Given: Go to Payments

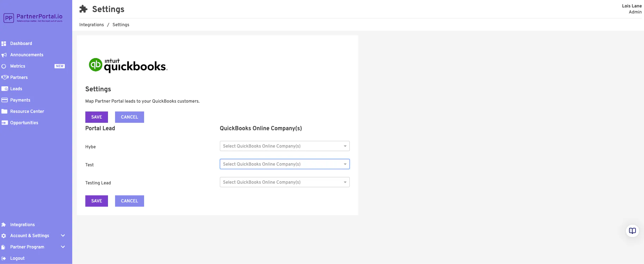Looking at the screenshot, I should click(20, 100).
